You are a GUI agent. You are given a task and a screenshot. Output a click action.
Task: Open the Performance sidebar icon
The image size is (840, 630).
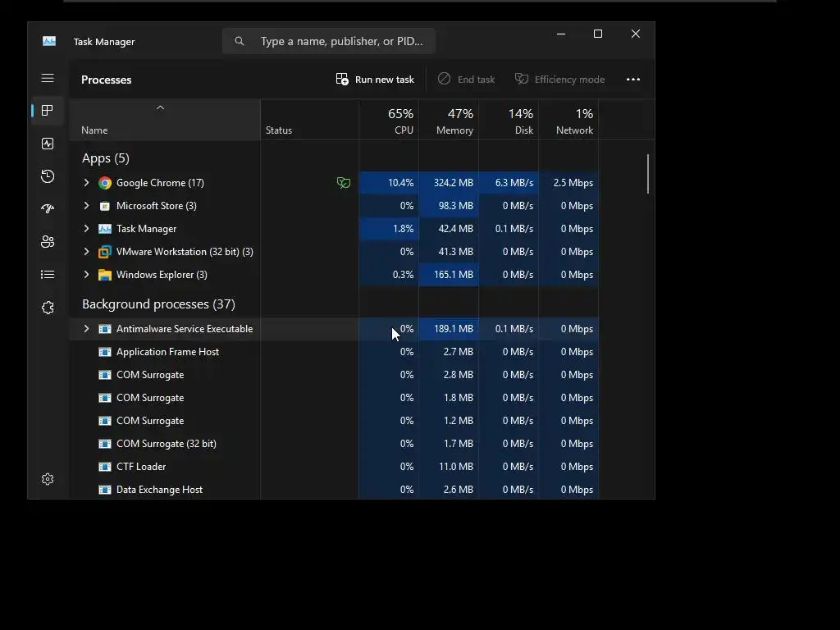[48, 144]
